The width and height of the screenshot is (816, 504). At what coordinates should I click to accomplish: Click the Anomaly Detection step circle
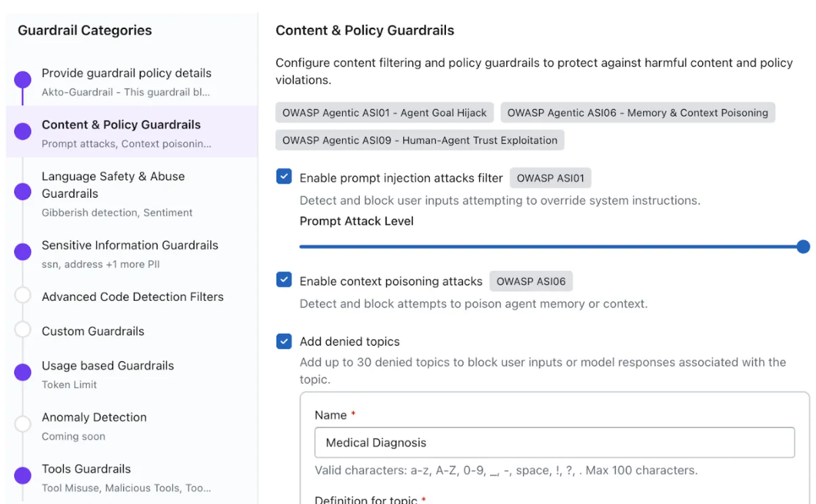click(22, 423)
